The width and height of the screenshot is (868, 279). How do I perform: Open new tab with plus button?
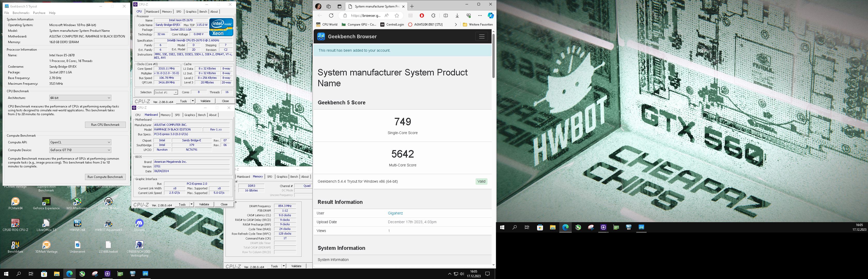(x=412, y=6)
